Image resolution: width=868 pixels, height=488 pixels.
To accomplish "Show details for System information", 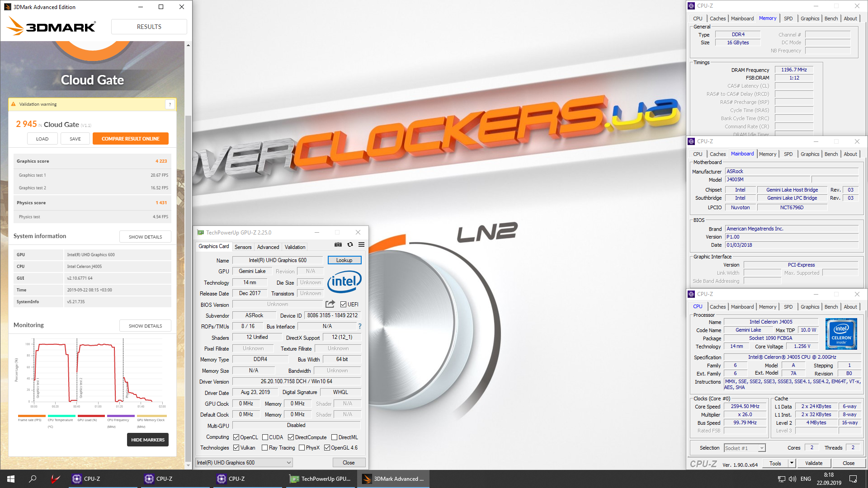I will pos(145,237).
